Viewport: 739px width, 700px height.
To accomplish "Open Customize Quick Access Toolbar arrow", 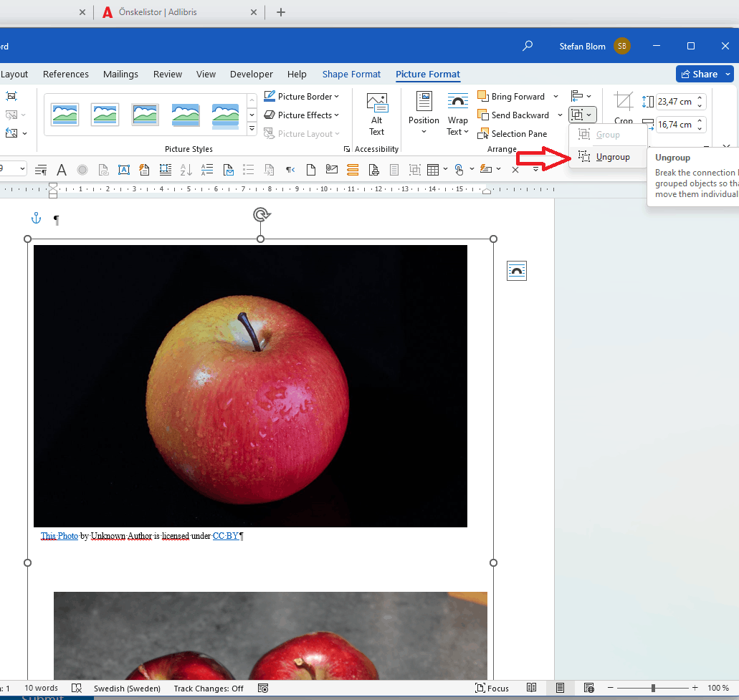I will 536,170.
